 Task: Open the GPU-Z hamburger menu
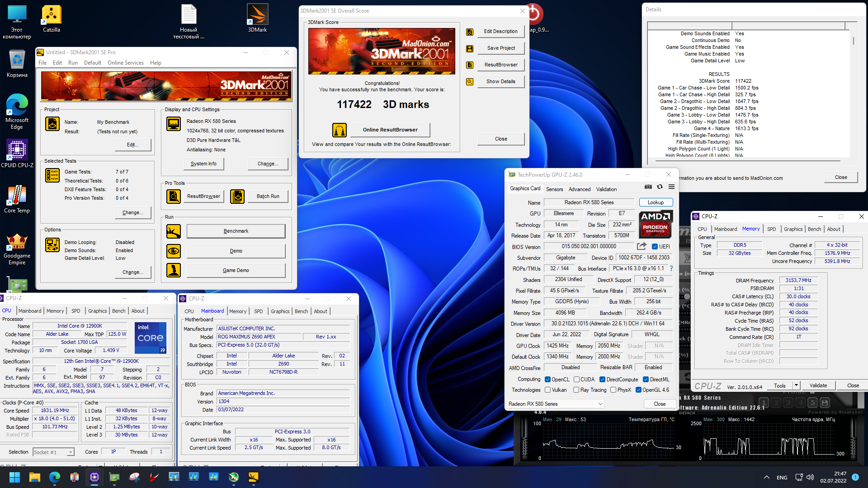pyautogui.click(x=672, y=187)
